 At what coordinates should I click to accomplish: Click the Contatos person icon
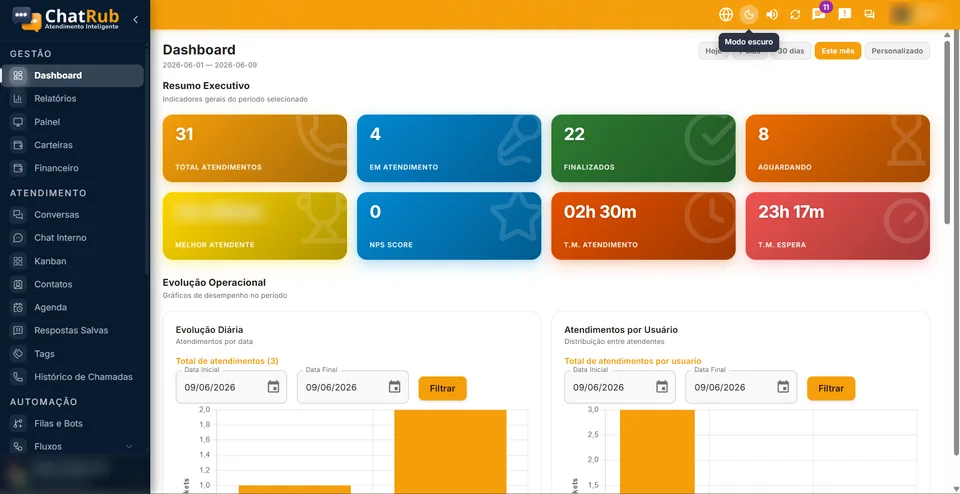[x=18, y=284]
